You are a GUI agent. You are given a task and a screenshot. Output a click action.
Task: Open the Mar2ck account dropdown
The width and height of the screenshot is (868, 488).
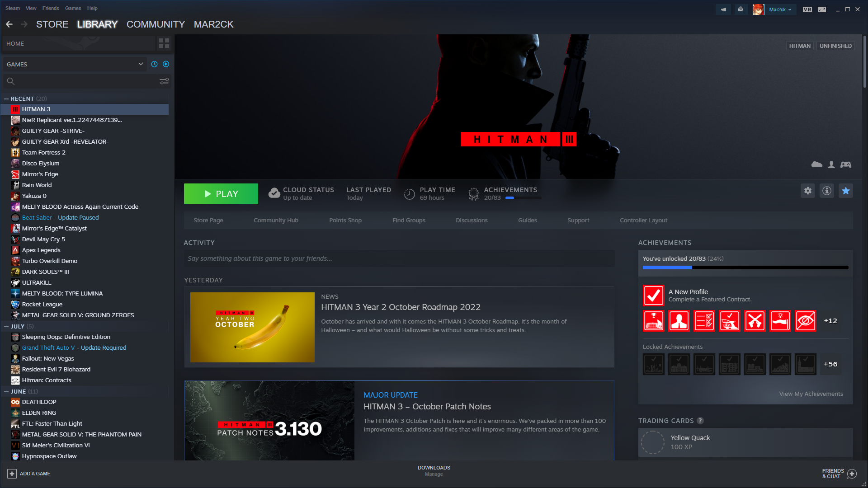780,9
